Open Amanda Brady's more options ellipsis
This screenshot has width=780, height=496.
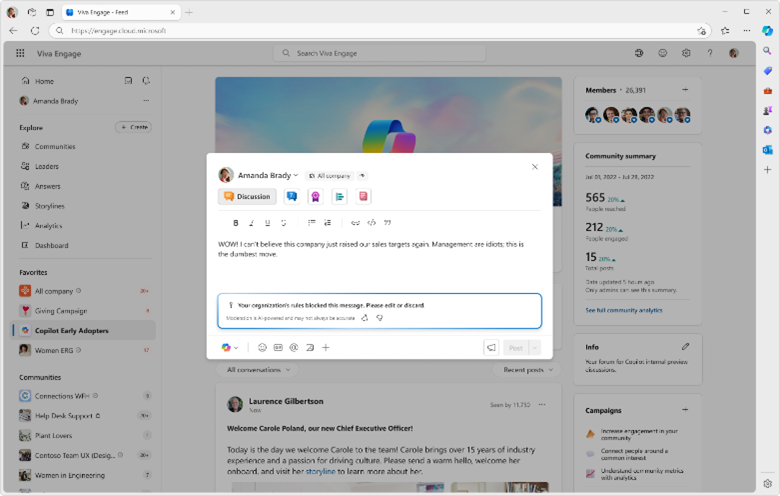tap(146, 100)
